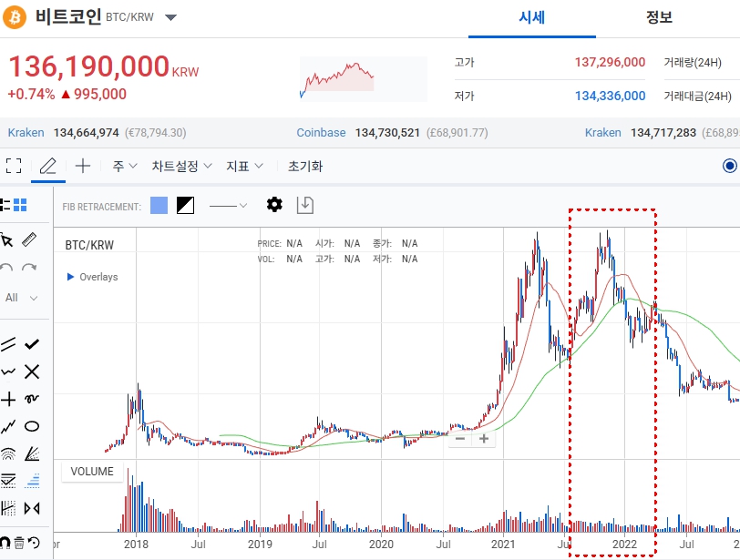Toggle the magnet snap tool

pos(5,543)
